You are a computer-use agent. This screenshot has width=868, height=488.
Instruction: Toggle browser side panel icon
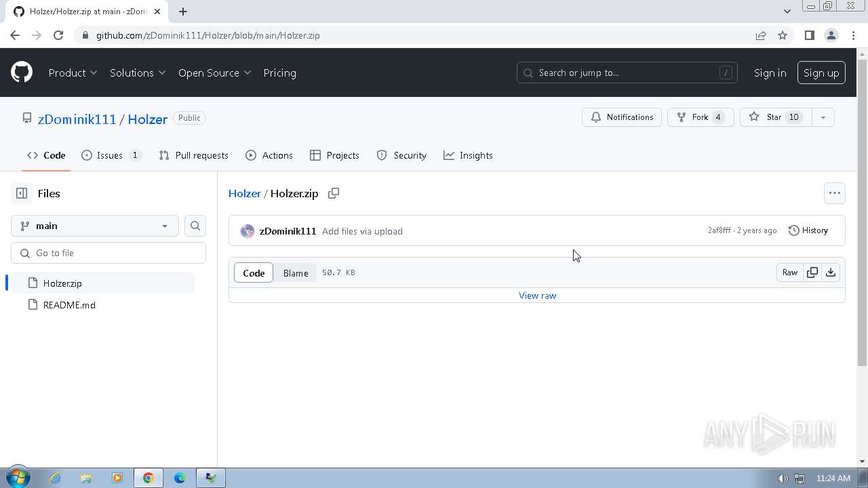809,35
